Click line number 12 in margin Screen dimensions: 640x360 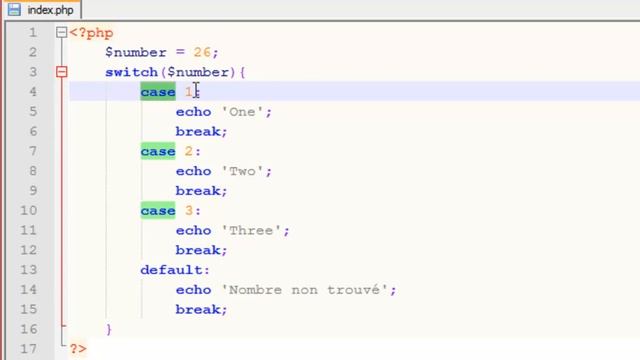click(29, 250)
